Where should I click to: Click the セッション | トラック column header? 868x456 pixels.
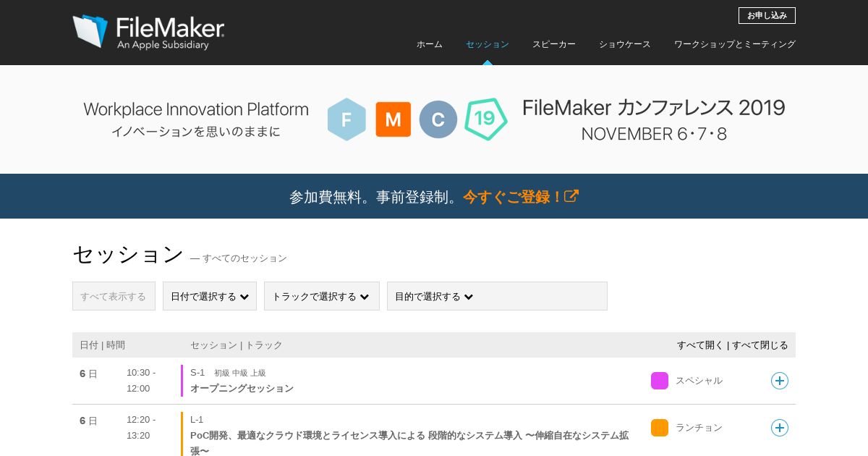[x=237, y=345]
